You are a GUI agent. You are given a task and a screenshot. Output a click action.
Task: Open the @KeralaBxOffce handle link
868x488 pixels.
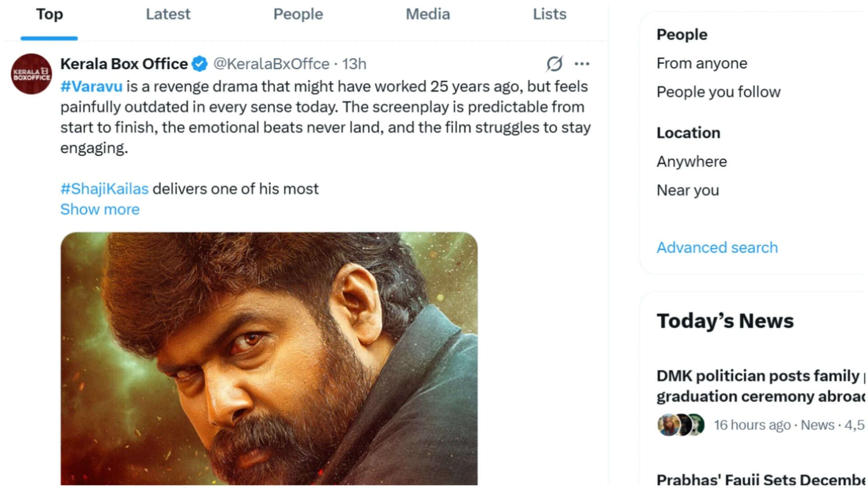coord(271,64)
